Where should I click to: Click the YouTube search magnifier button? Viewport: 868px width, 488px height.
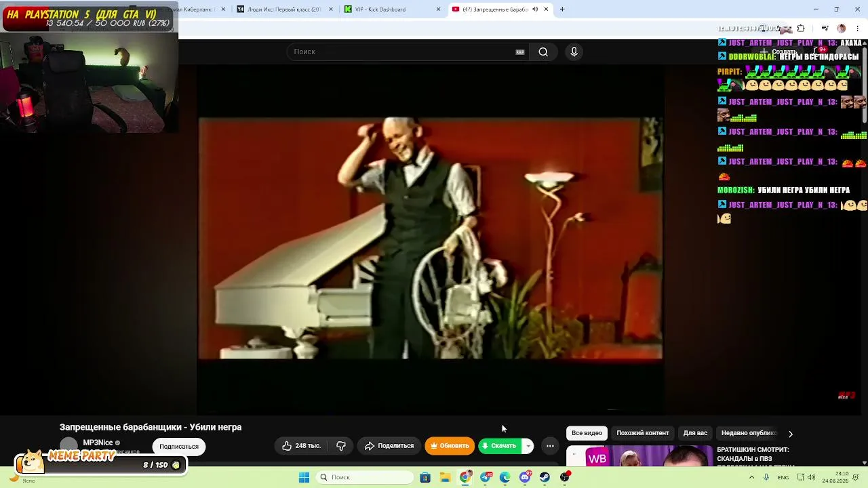point(543,52)
